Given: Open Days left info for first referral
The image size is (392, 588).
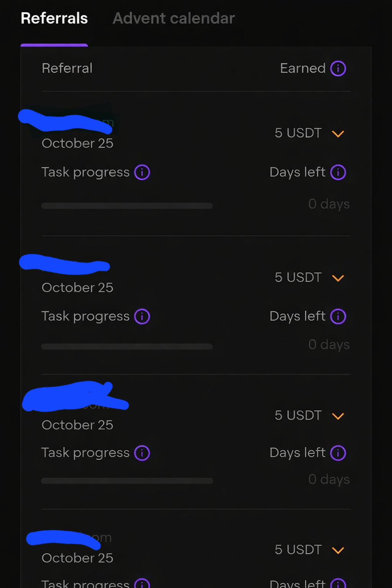Looking at the screenshot, I should click(338, 172).
